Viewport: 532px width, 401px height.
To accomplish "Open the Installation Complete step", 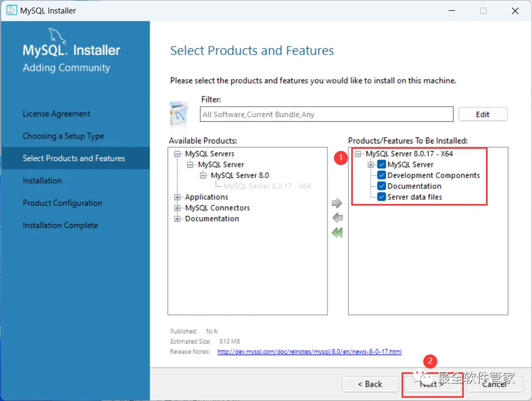I will (x=60, y=225).
